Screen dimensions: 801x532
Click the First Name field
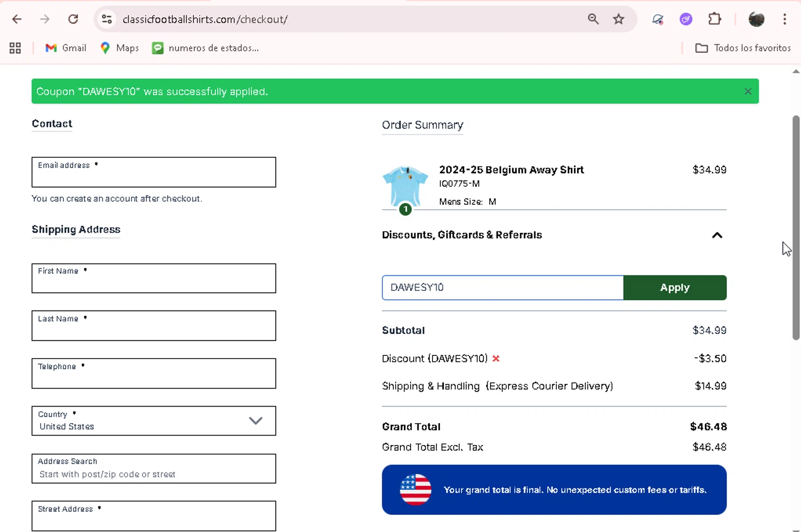[x=154, y=278]
